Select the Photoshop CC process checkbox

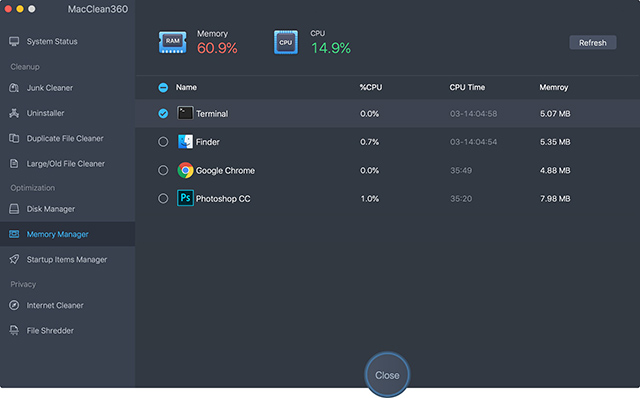[163, 198]
